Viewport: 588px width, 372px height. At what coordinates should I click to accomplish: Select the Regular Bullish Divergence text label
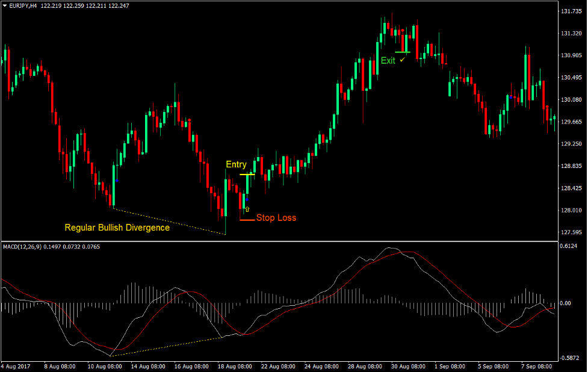click(x=117, y=228)
